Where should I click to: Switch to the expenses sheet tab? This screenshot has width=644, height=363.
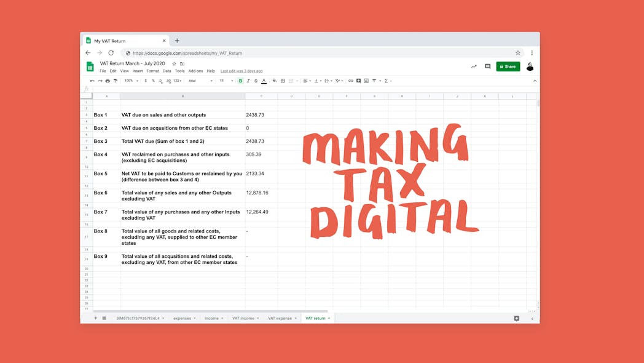(184, 318)
